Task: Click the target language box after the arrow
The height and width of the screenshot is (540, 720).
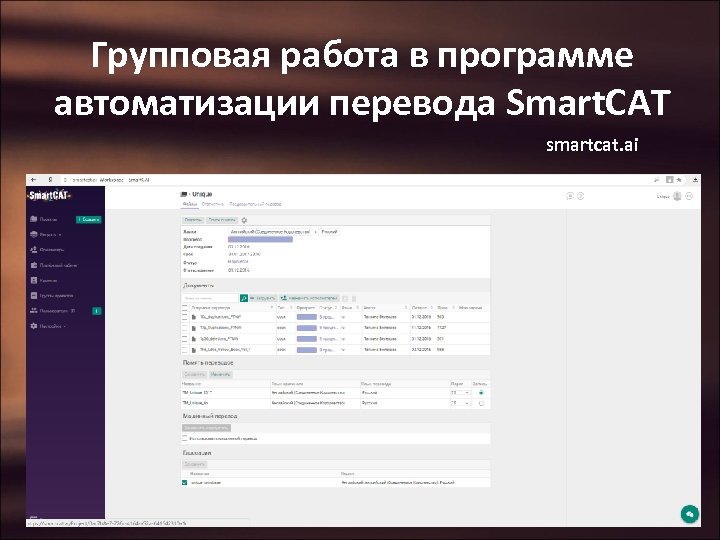Action: coord(329,232)
